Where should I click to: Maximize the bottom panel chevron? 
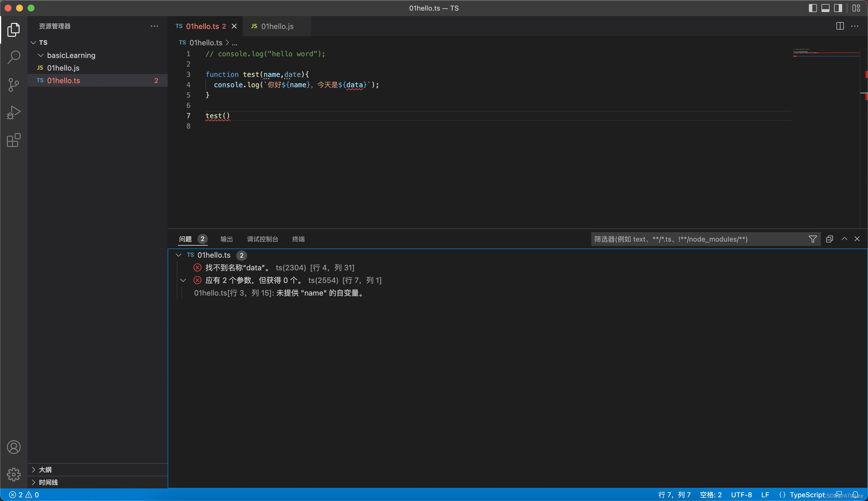[844, 239]
